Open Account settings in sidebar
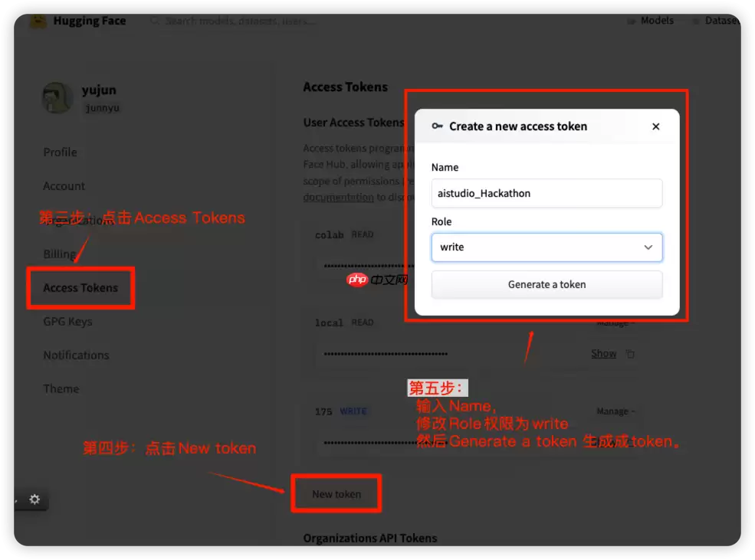 pyautogui.click(x=64, y=186)
